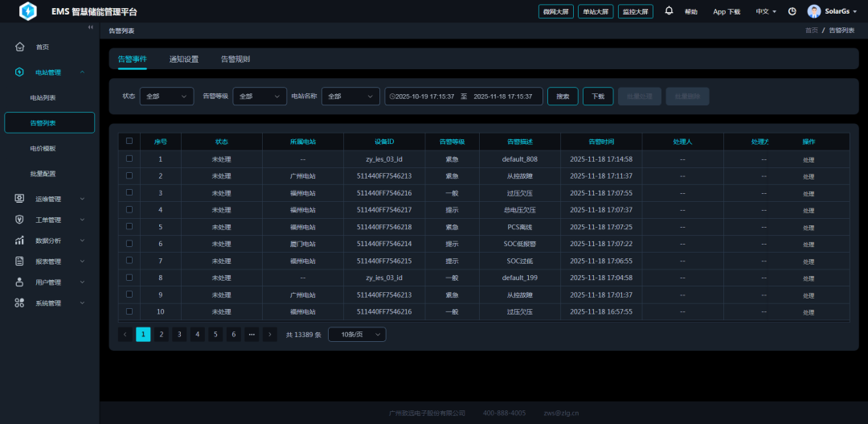
Task: Click 处理 for row 10
Action: 809,313
